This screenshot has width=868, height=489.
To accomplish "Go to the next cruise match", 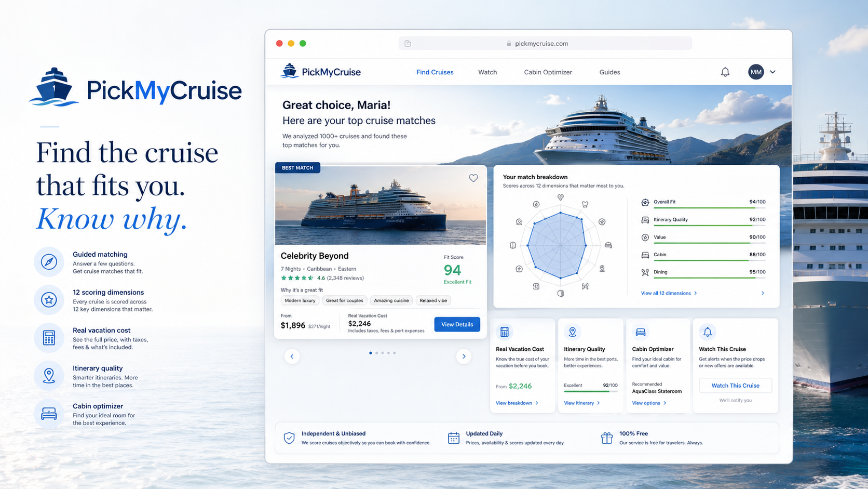I will [464, 356].
